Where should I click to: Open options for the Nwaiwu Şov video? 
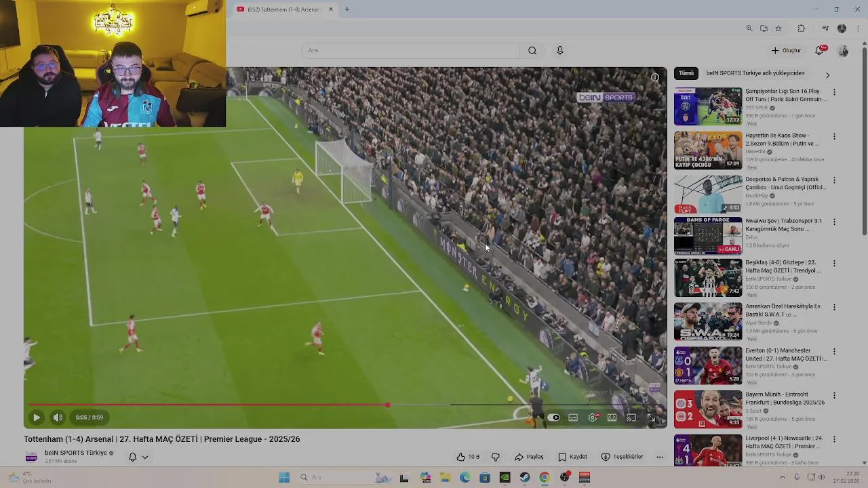(834, 222)
